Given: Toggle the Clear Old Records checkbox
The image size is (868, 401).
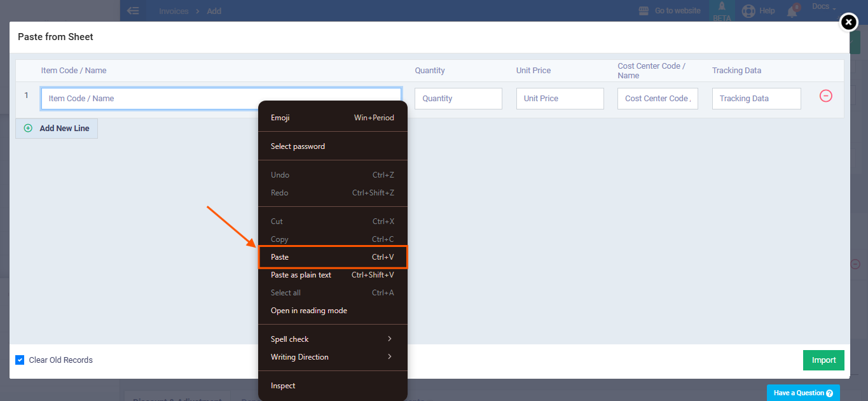Looking at the screenshot, I should coord(20,360).
